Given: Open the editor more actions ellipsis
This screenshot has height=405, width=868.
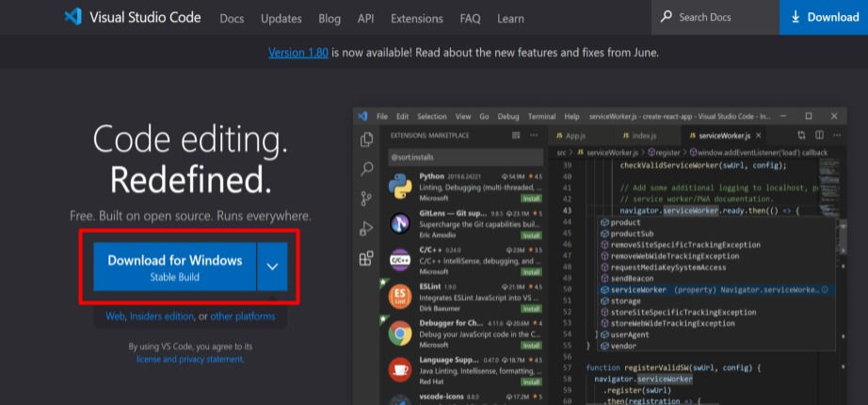Looking at the screenshot, I should [x=837, y=136].
